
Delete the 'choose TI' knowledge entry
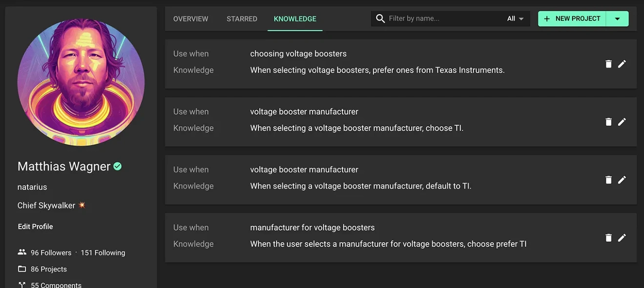[x=608, y=122]
